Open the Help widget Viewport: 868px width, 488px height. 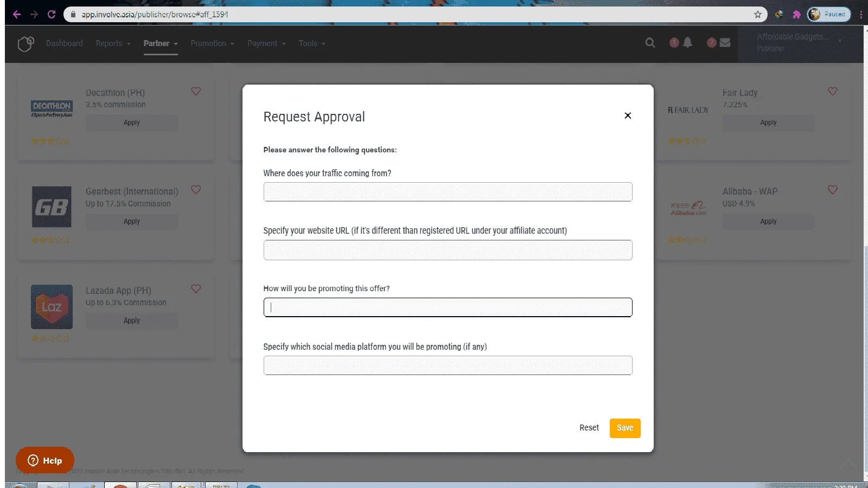[x=45, y=460]
